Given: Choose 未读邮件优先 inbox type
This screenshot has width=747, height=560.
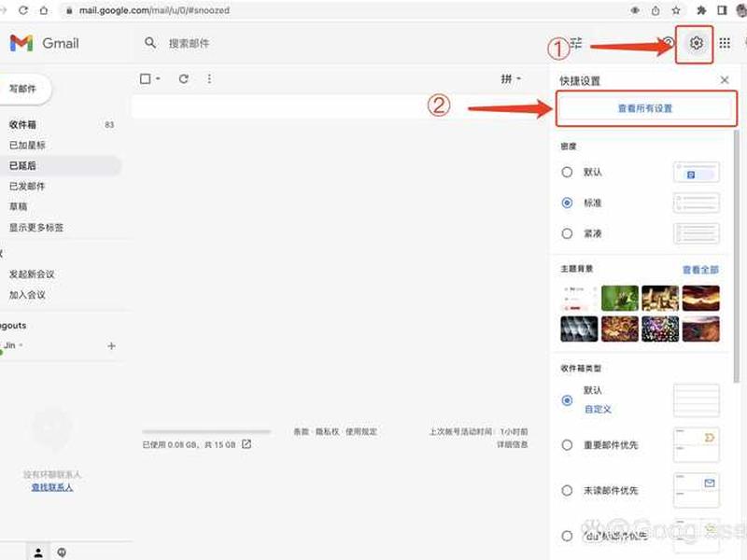Looking at the screenshot, I should click(x=567, y=490).
